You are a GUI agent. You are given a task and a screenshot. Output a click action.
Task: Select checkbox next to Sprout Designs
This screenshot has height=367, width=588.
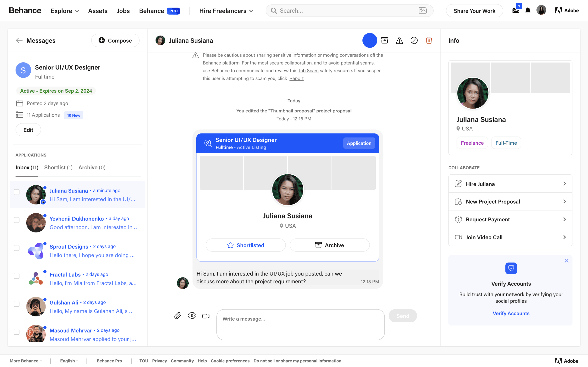17,248
